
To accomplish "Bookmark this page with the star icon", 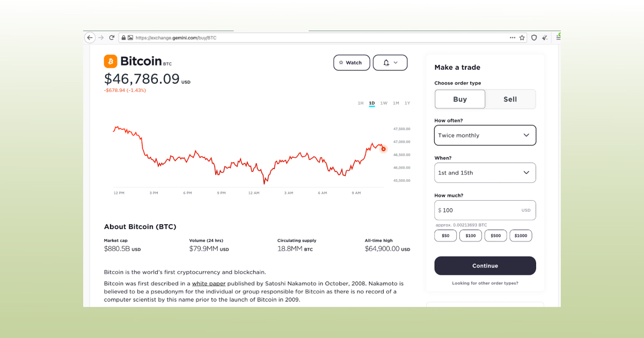I will [x=522, y=38].
